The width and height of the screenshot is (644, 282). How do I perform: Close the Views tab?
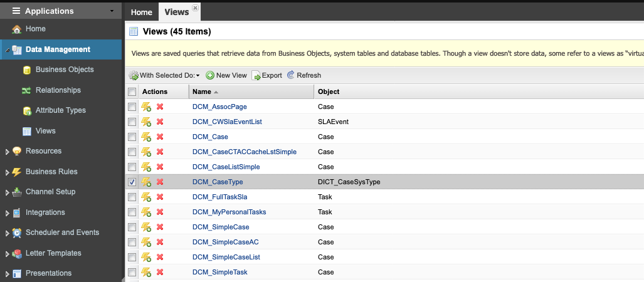point(195,8)
